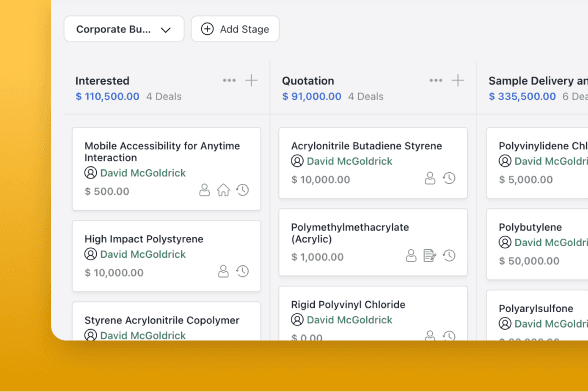Add a deal to the Quotation stage

(458, 80)
